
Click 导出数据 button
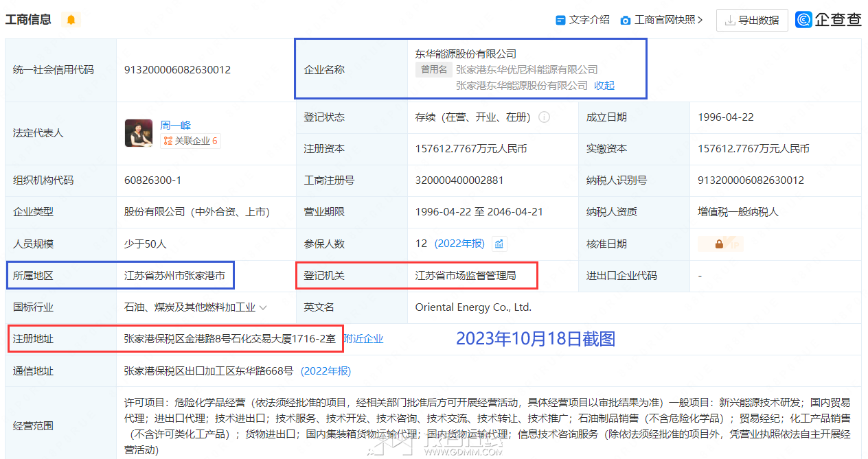point(751,21)
